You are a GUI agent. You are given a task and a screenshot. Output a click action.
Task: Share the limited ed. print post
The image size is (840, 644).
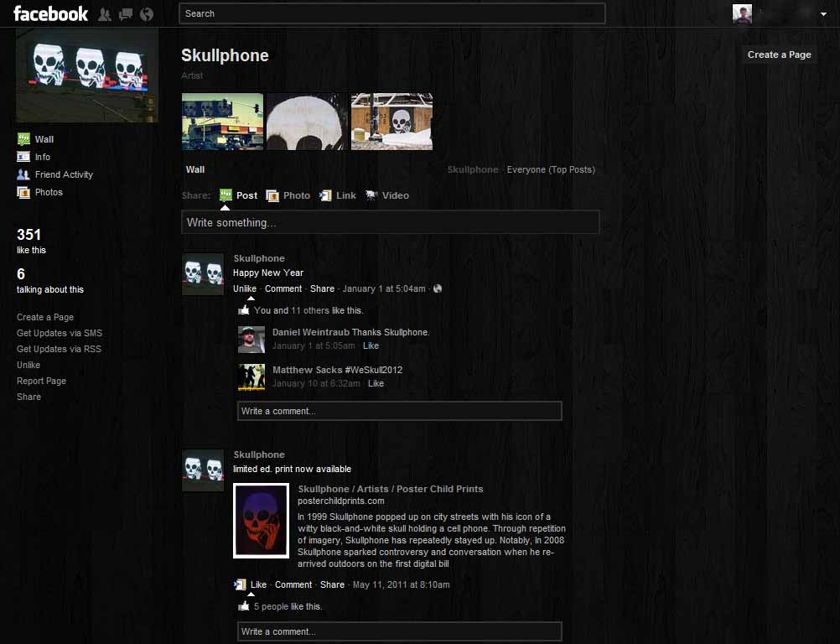click(x=332, y=585)
